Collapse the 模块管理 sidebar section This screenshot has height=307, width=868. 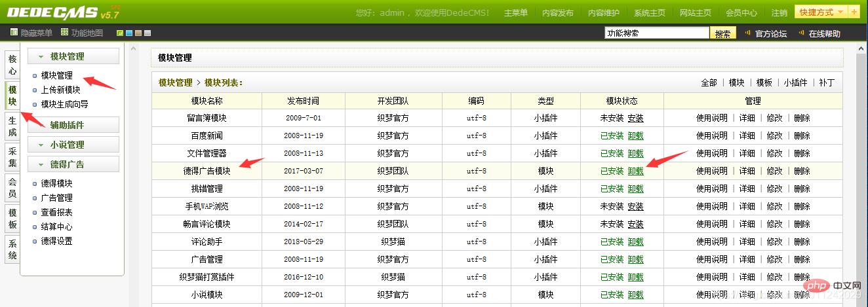point(73,56)
